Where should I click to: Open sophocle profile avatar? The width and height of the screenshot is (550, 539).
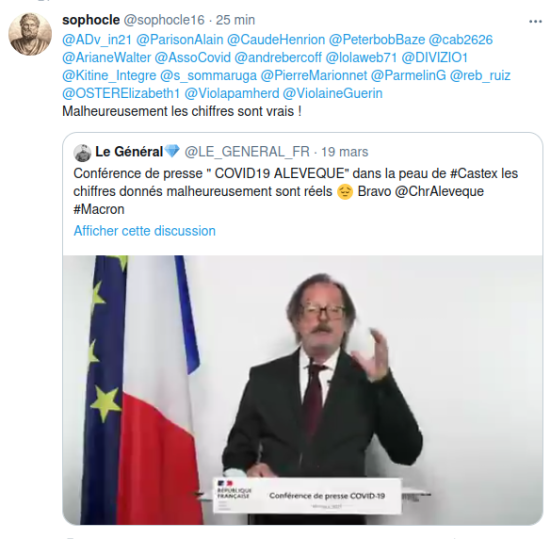30,34
